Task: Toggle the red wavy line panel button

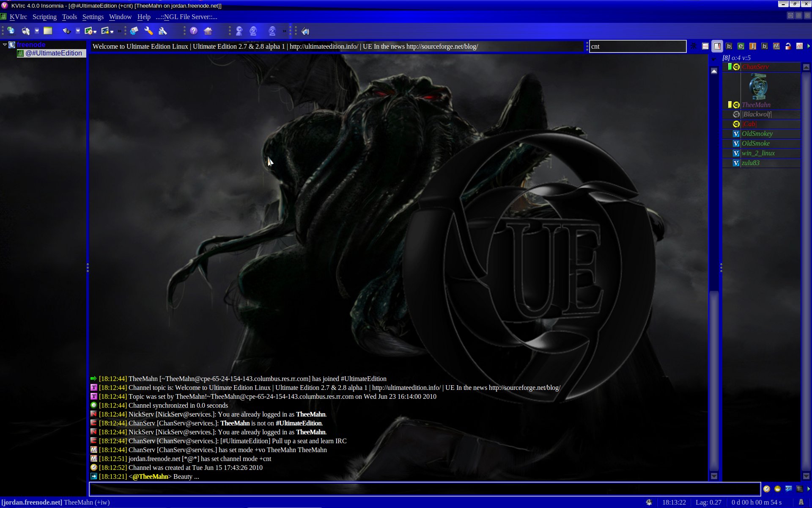Action: point(705,46)
